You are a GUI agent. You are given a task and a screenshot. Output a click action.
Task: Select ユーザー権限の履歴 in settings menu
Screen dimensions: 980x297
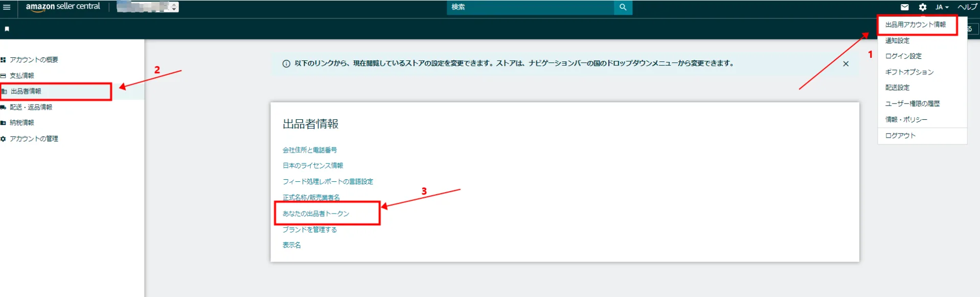[913, 103]
